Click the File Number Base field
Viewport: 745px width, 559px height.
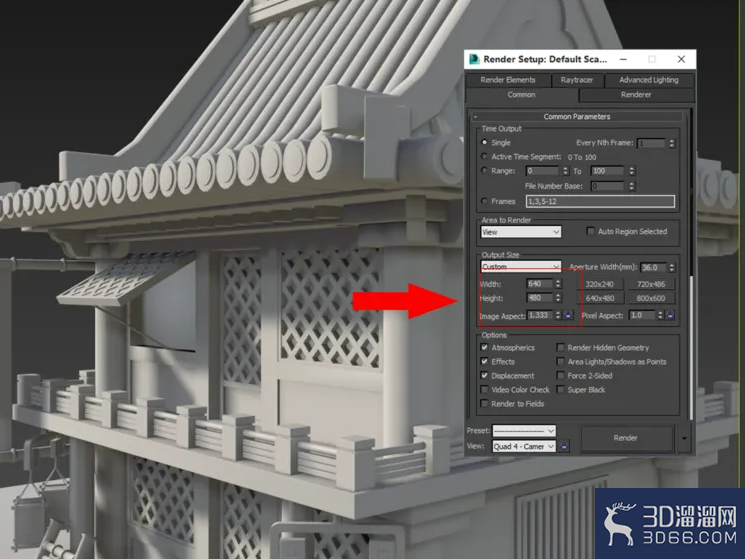(x=608, y=186)
